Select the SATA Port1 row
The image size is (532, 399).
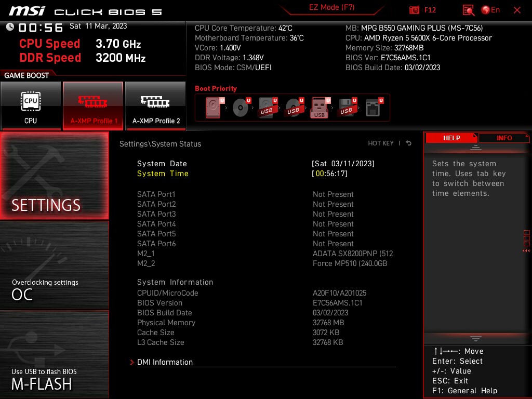click(245, 194)
